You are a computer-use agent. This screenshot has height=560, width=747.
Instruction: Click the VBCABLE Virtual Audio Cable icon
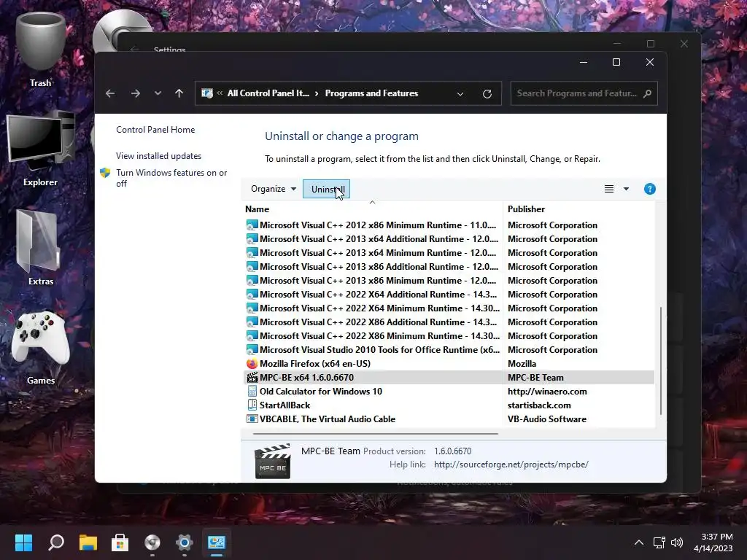[x=252, y=419]
